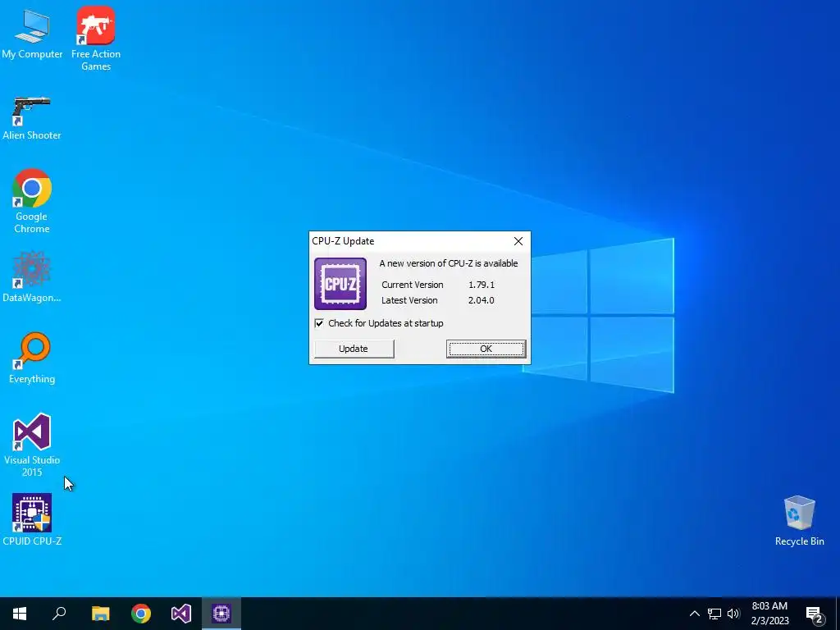This screenshot has height=630, width=840.
Task: Select the Free Action Games shortcut
Action: click(96, 38)
